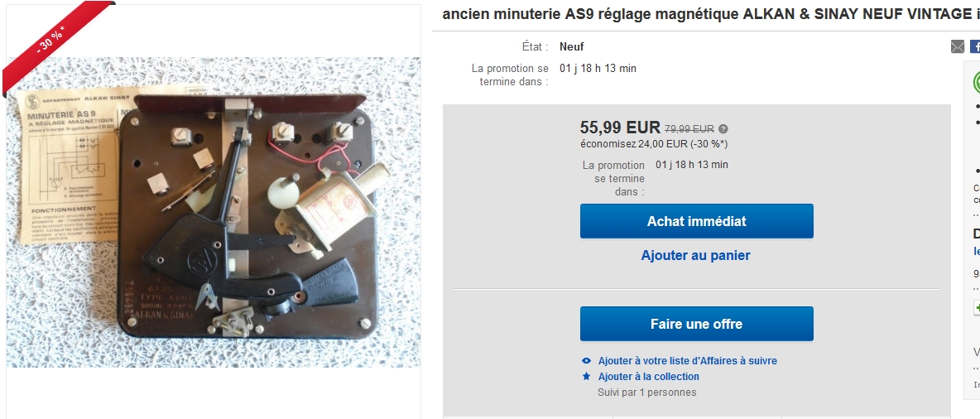The height and width of the screenshot is (419, 980).
Task: Click the 55,99 EUR price text
Action: 620,128
